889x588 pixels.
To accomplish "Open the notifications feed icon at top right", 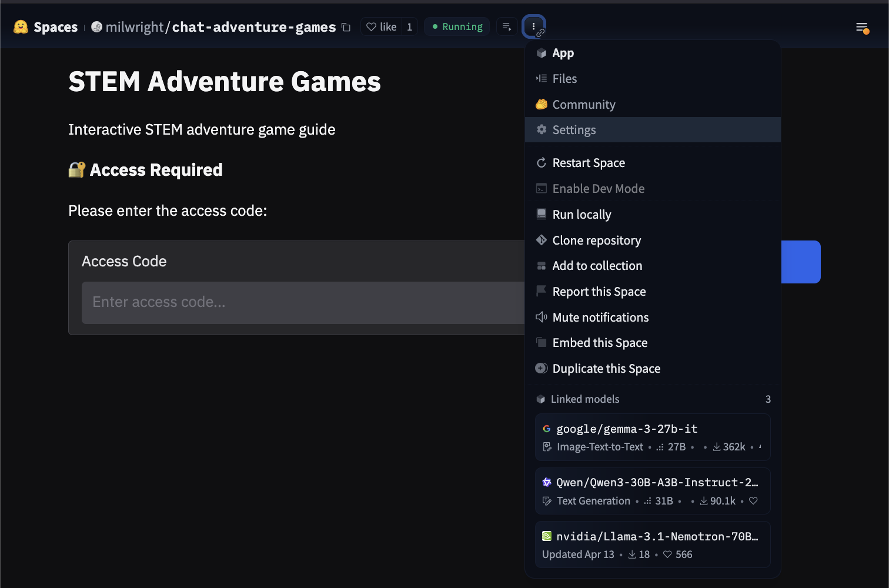I will pyautogui.click(x=861, y=27).
